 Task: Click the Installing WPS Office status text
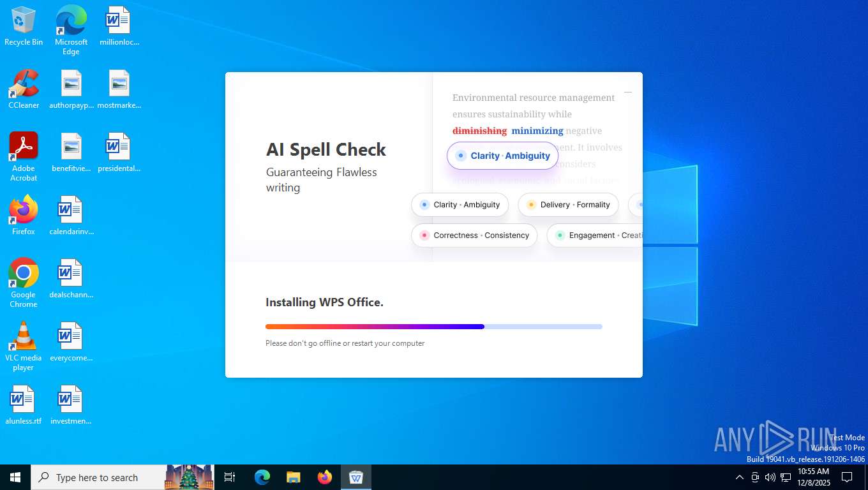click(324, 302)
